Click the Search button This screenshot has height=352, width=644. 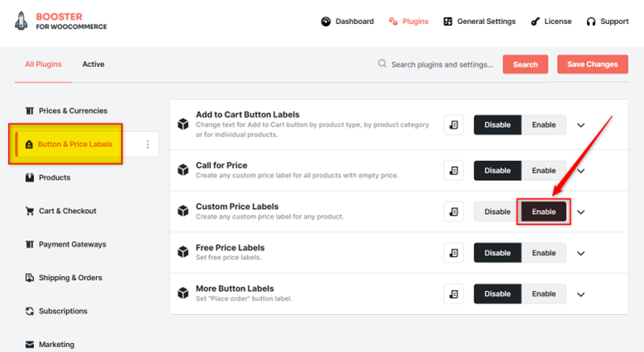(525, 64)
